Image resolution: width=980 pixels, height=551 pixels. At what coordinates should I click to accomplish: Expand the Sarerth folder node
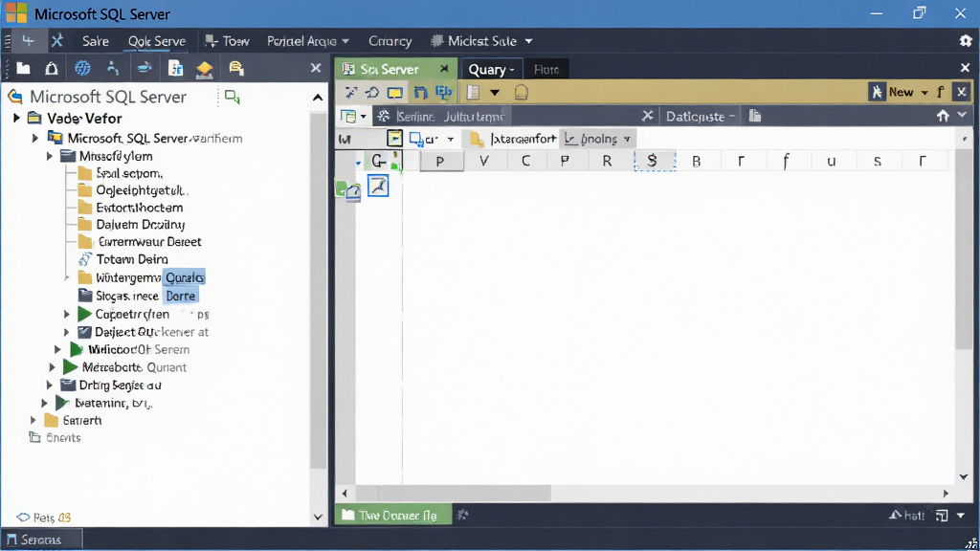point(33,420)
